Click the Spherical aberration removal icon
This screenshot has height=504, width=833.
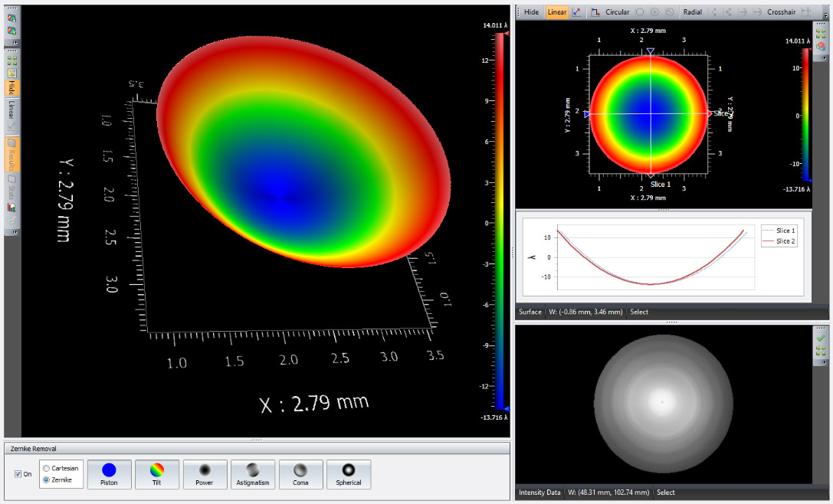click(x=349, y=474)
